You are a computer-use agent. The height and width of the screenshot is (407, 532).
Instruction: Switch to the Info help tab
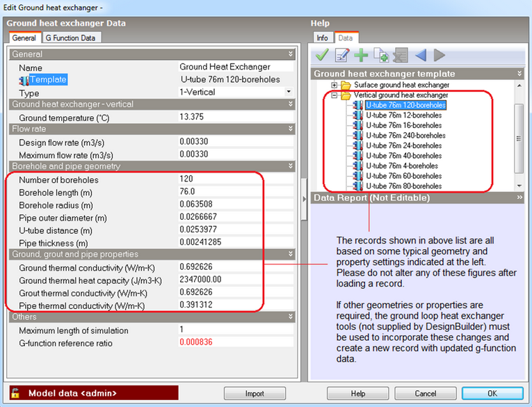click(323, 38)
